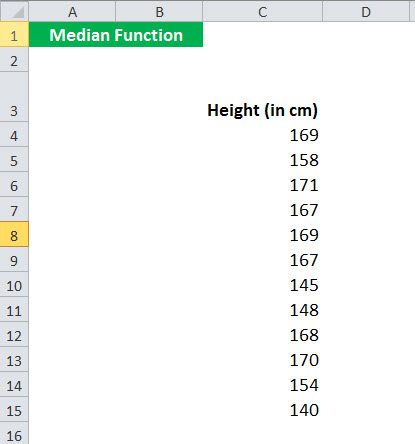The image size is (415, 444).
Task: Select row 12 header
Action: click(x=14, y=334)
